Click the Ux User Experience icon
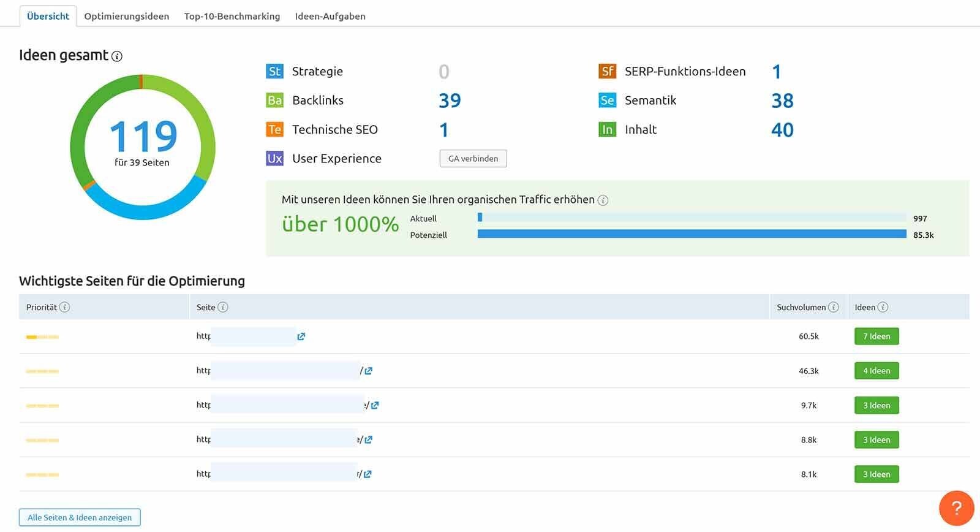This screenshot has height=532, width=980. point(274,158)
